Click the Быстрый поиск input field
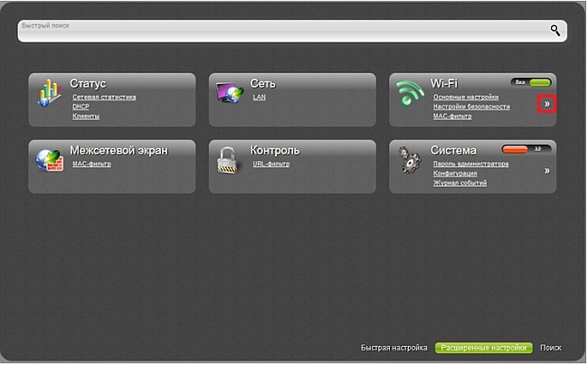The width and height of the screenshot is (588, 365). click(x=280, y=31)
